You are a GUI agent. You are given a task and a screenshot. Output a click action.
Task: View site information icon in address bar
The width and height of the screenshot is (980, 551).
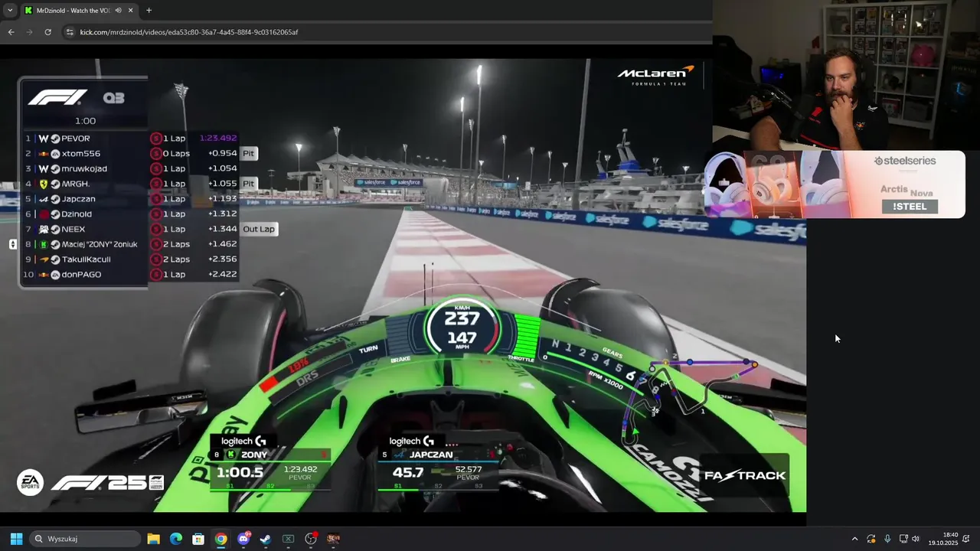(x=70, y=32)
